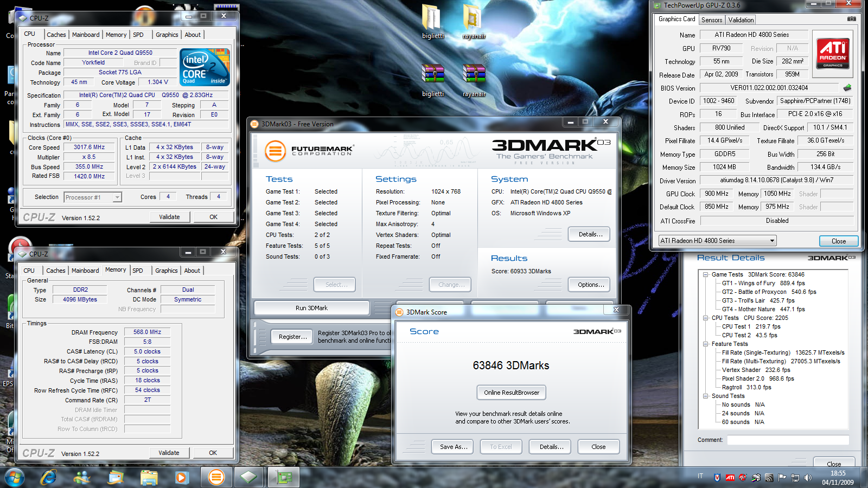Image resolution: width=868 pixels, height=488 pixels.
Task: Click the McAfee shield tray icon
Action: [717, 478]
